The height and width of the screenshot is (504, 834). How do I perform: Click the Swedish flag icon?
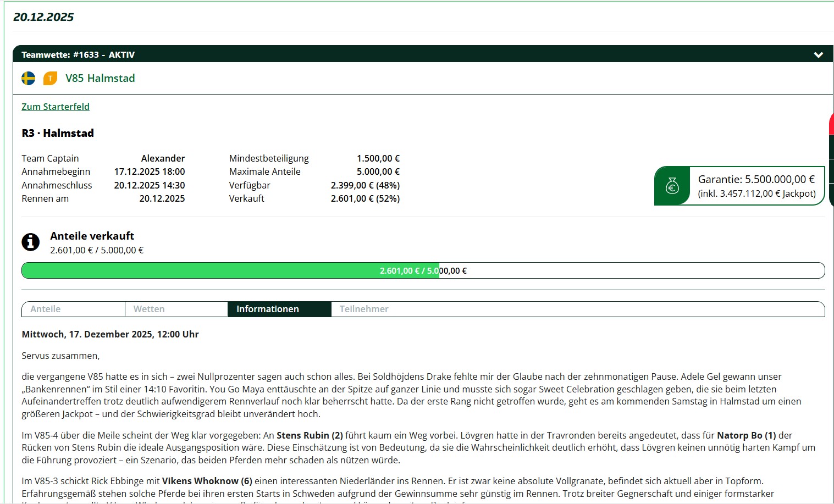pos(28,79)
